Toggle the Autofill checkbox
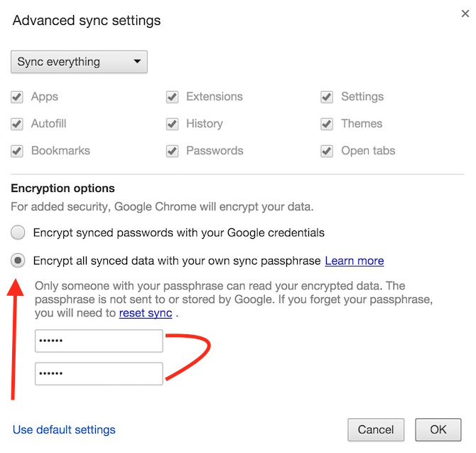476x453 pixels. coord(17,124)
